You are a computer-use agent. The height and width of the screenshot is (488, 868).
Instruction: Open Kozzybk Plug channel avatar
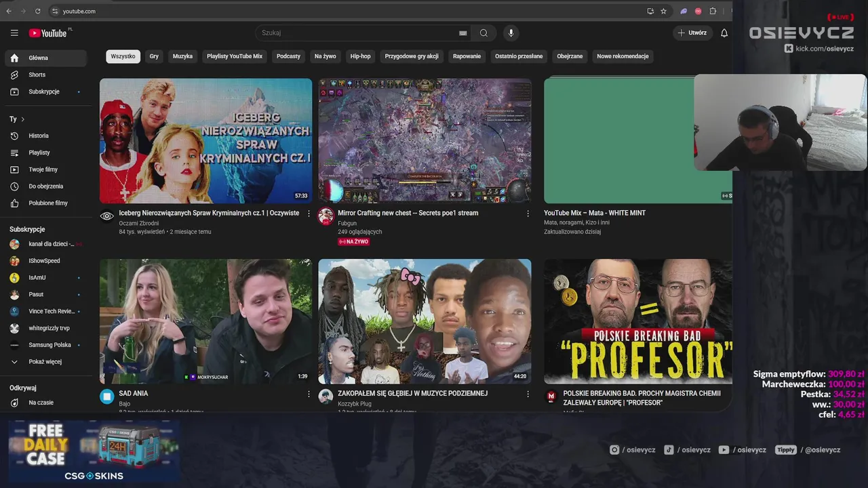326,396
